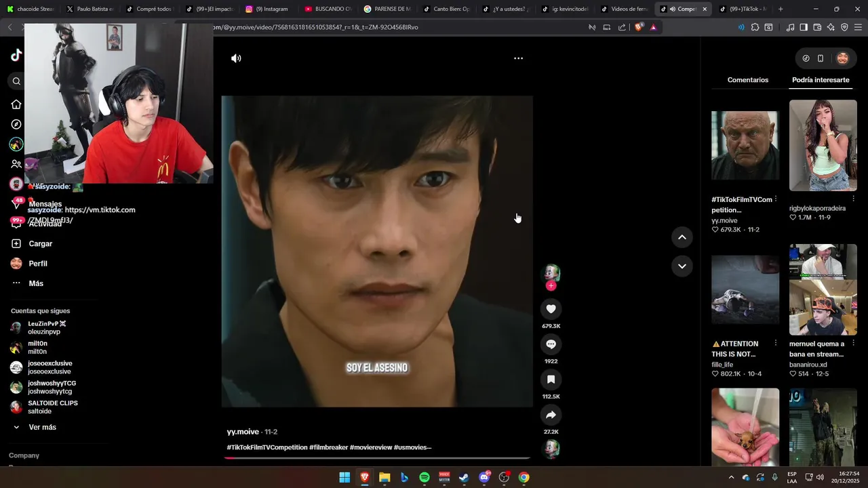This screenshot has width=868, height=488.
Task: Open the bald man suggested video thumbnail
Action: (745, 145)
